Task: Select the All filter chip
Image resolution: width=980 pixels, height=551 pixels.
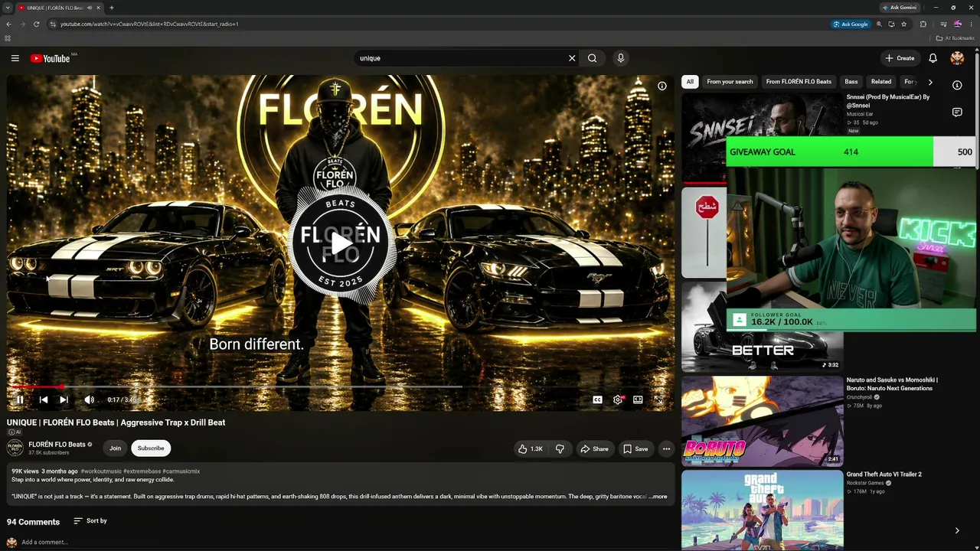Action: click(690, 82)
